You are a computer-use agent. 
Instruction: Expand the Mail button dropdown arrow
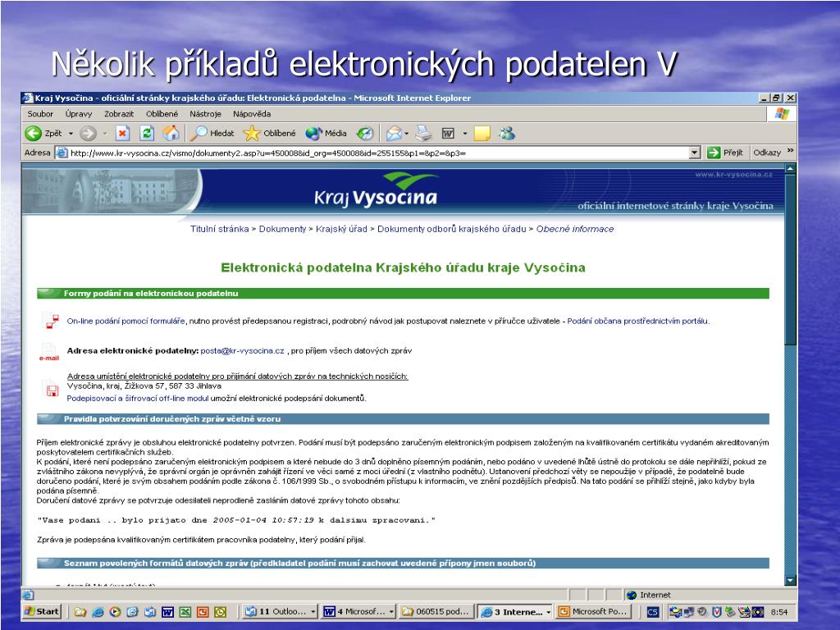tap(407, 134)
